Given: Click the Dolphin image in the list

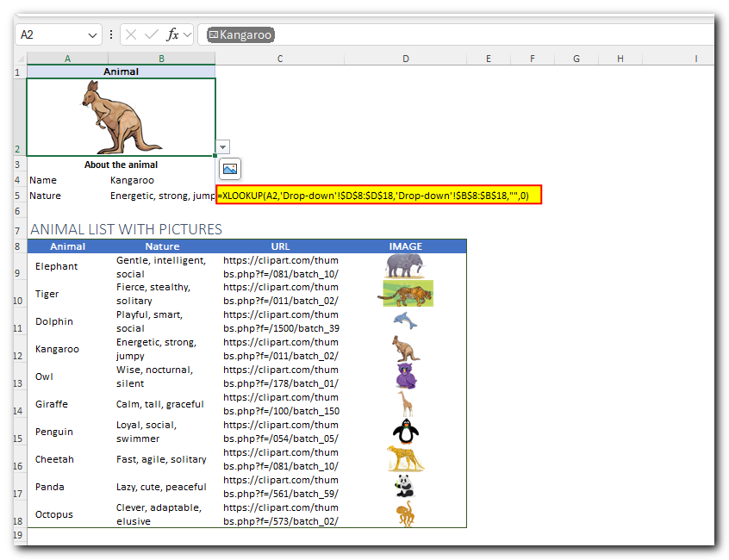Looking at the screenshot, I should pos(405,321).
